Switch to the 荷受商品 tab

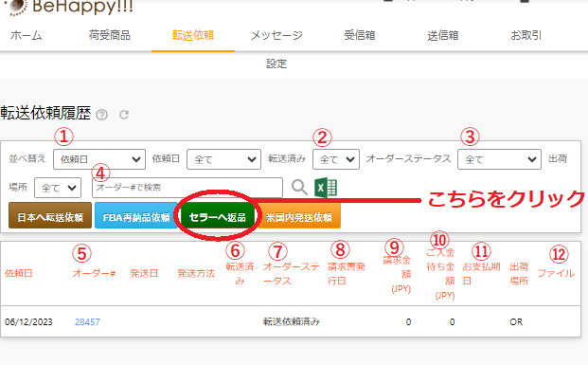(x=110, y=35)
